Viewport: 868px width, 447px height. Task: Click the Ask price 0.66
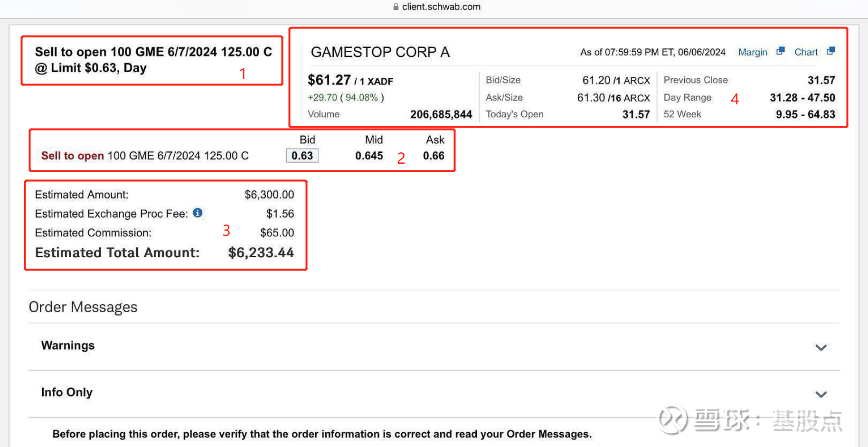point(434,156)
